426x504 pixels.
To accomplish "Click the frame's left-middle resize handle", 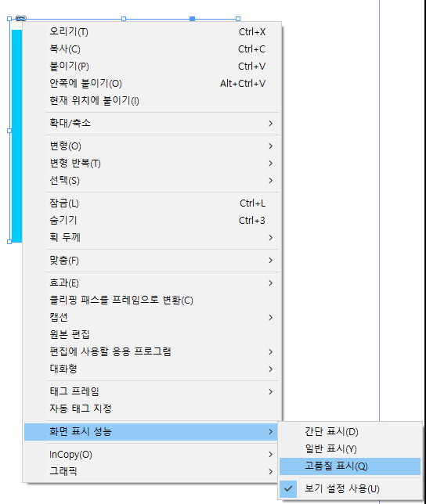I will coord(9,131).
